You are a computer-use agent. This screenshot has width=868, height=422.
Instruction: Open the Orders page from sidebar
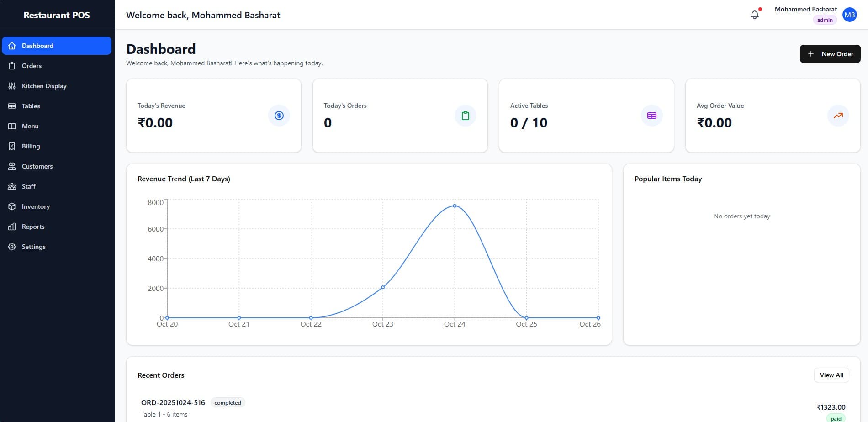(32, 66)
